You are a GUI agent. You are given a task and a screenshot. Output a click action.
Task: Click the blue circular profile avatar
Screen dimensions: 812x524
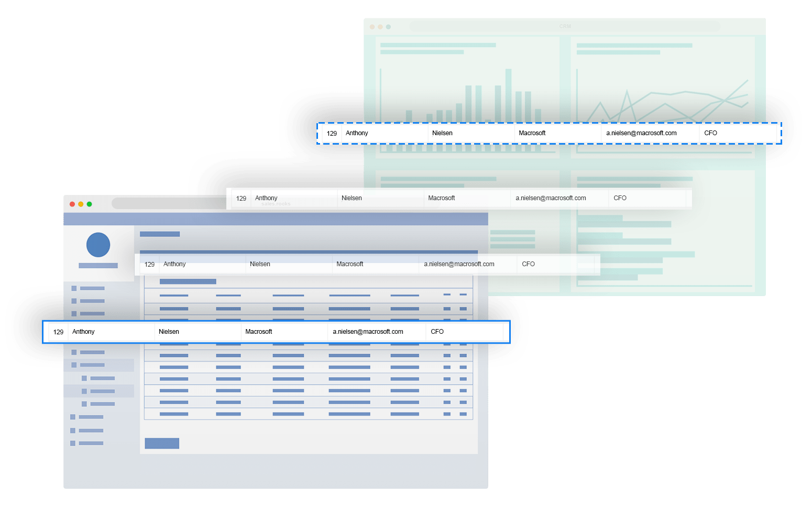pos(98,245)
